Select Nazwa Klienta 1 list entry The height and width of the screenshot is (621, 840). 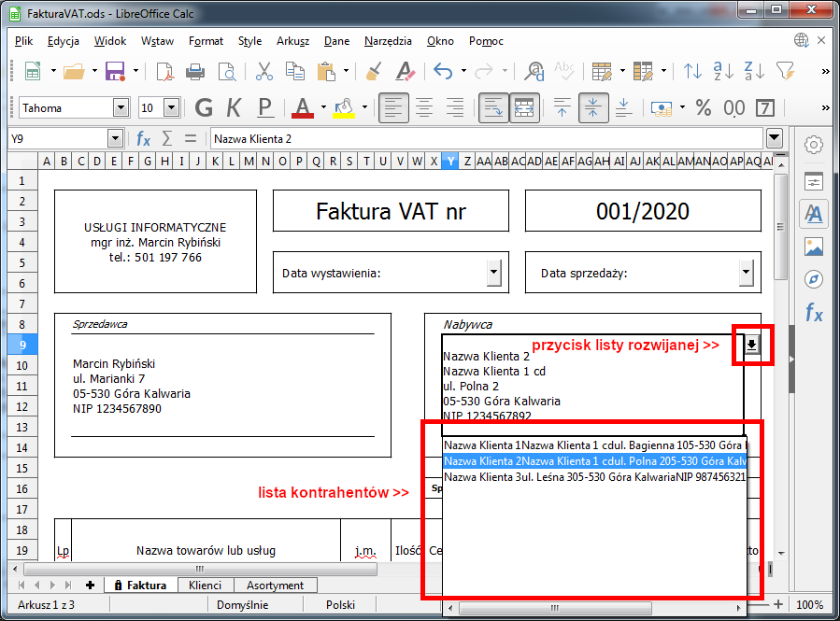[x=593, y=445]
